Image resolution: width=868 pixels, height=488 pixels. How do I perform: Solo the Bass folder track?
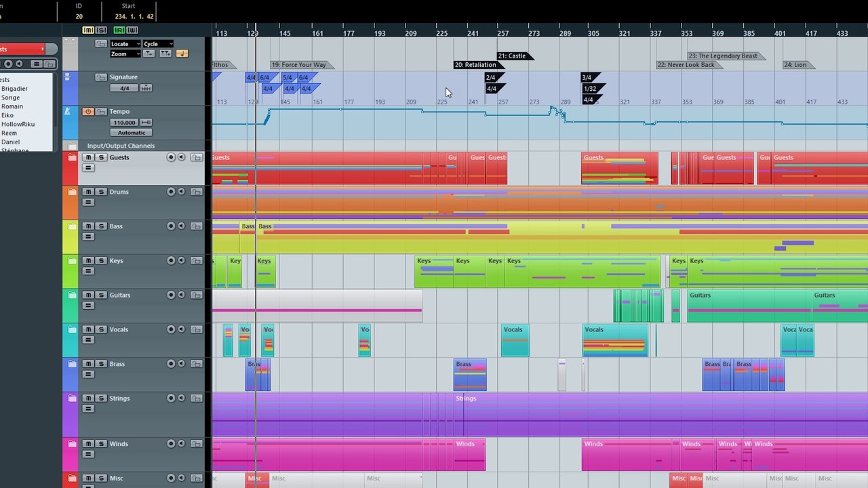click(x=100, y=226)
